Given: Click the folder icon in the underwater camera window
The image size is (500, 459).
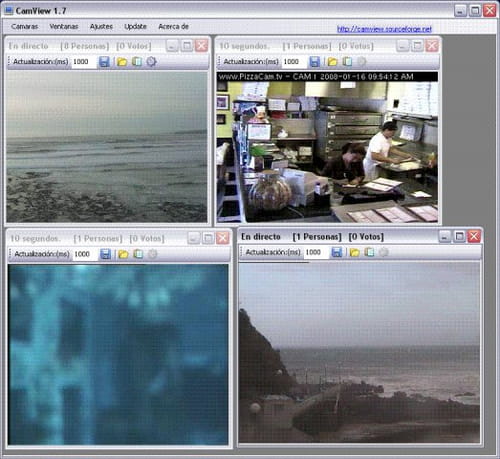Looking at the screenshot, I should [x=123, y=254].
